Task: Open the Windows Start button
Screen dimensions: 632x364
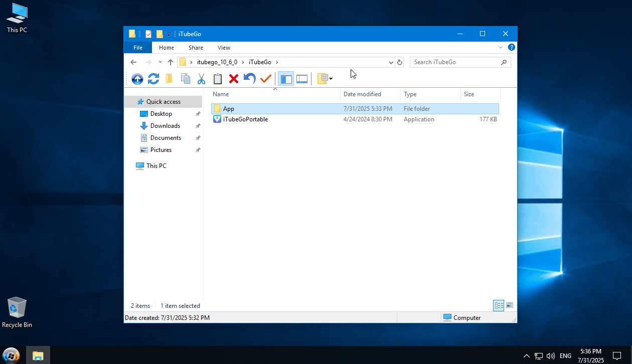Action: tap(12, 355)
